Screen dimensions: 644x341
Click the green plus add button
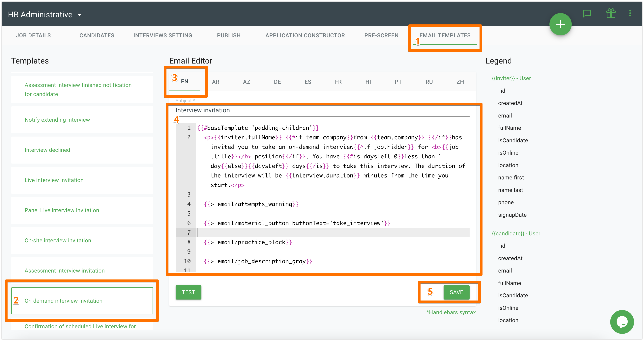560,24
